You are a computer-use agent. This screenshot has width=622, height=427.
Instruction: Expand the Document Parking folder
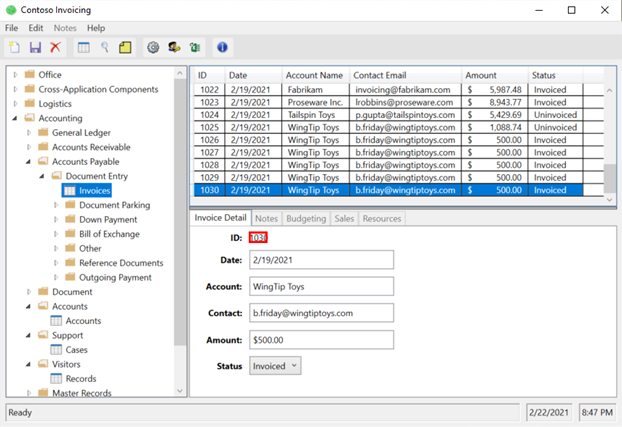tap(56, 205)
